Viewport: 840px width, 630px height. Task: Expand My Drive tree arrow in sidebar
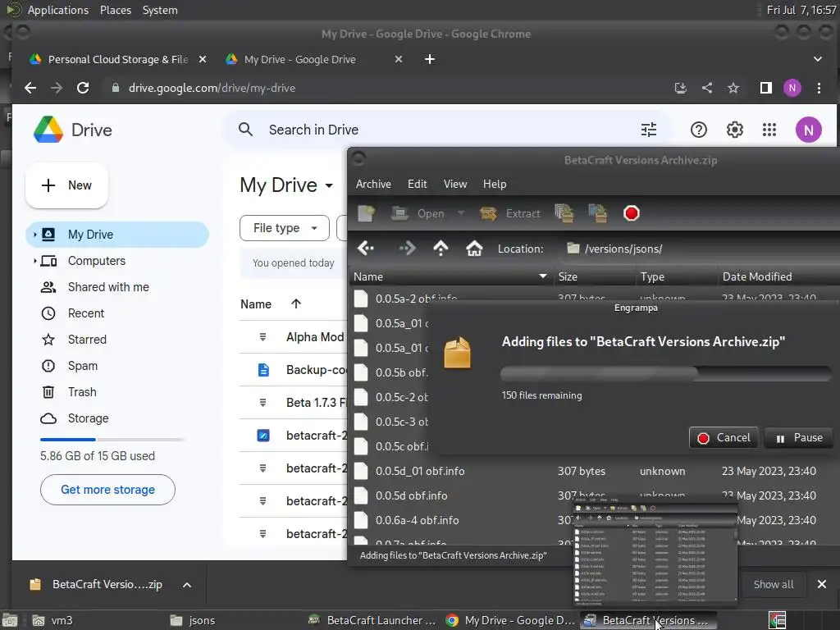(34, 235)
